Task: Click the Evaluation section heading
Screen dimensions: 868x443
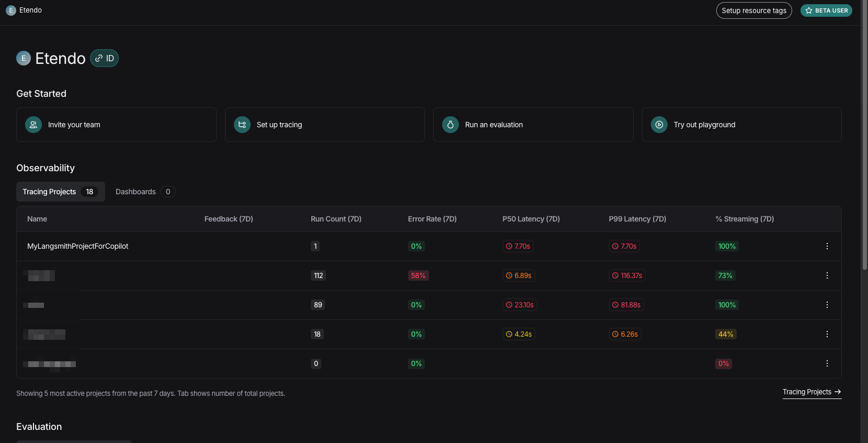Action: coord(39,427)
